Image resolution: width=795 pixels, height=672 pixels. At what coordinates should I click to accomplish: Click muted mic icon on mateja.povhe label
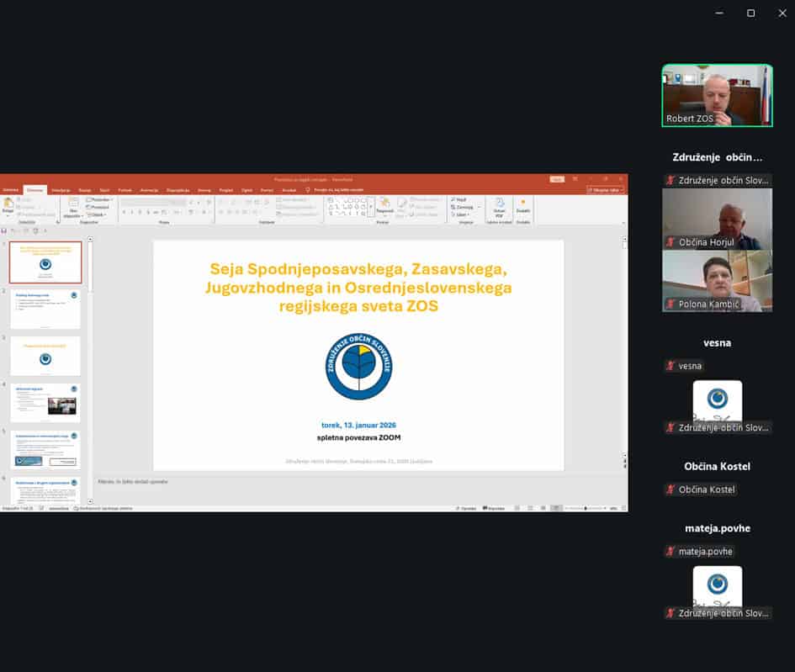point(670,551)
